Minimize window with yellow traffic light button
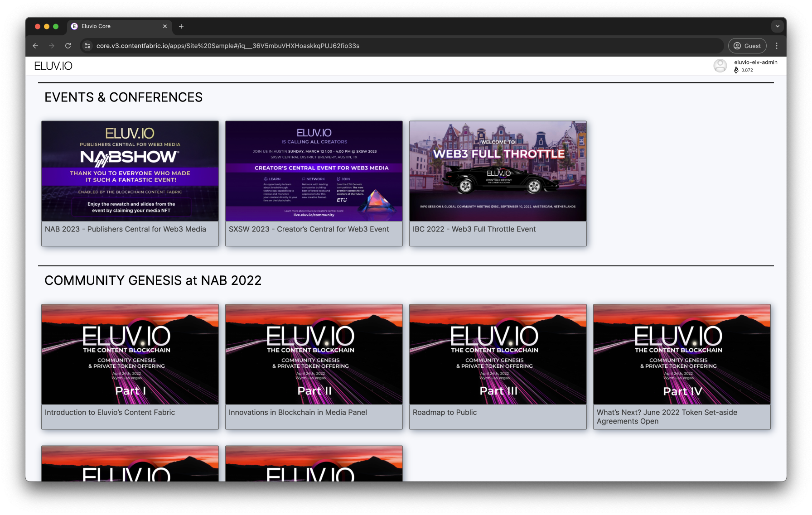812x515 pixels. pos(47,26)
